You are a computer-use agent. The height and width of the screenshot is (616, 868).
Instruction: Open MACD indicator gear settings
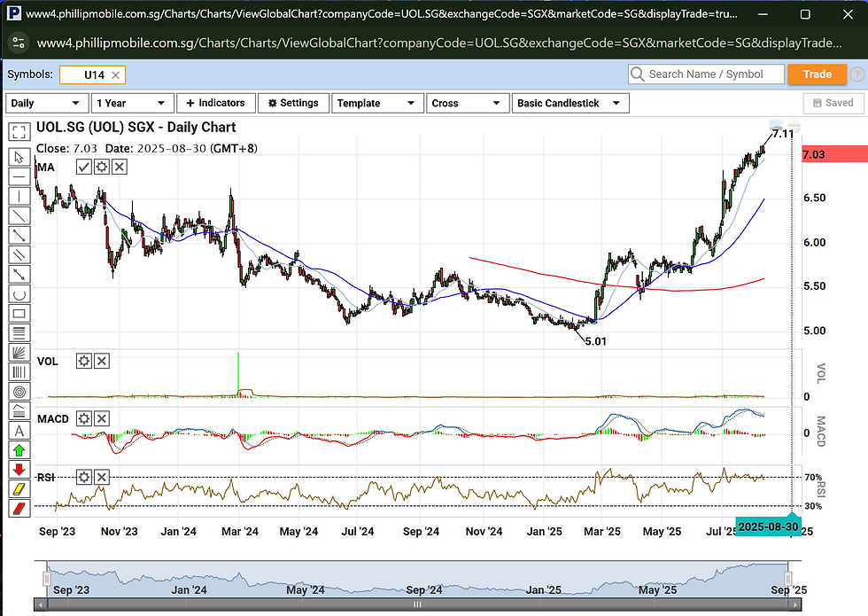click(83, 418)
